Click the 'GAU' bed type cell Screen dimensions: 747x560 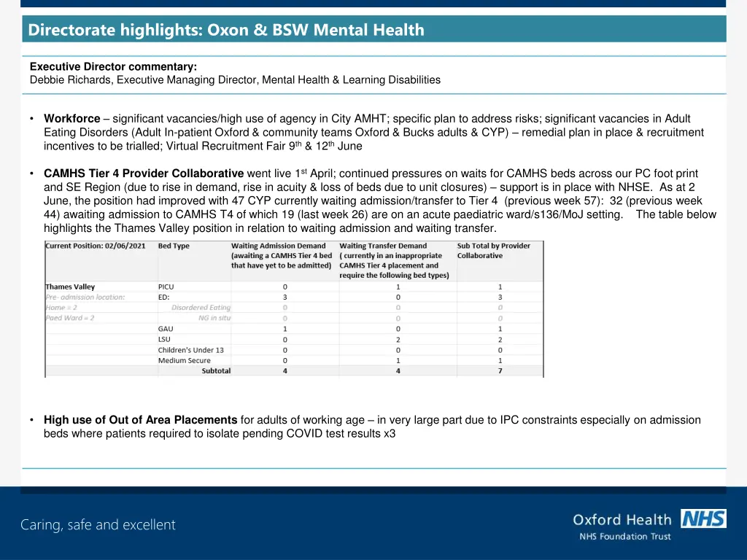point(166,329)
